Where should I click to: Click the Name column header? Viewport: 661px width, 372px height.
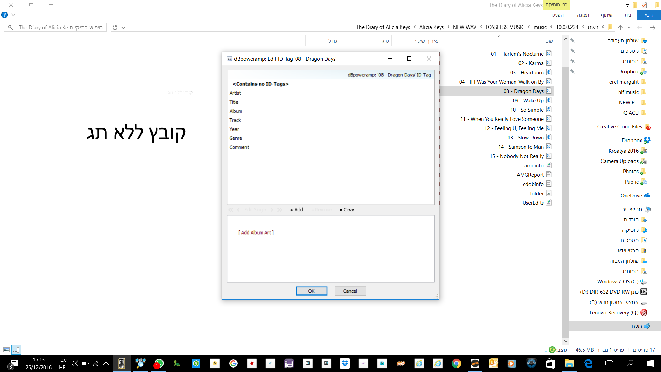[549, 41]
